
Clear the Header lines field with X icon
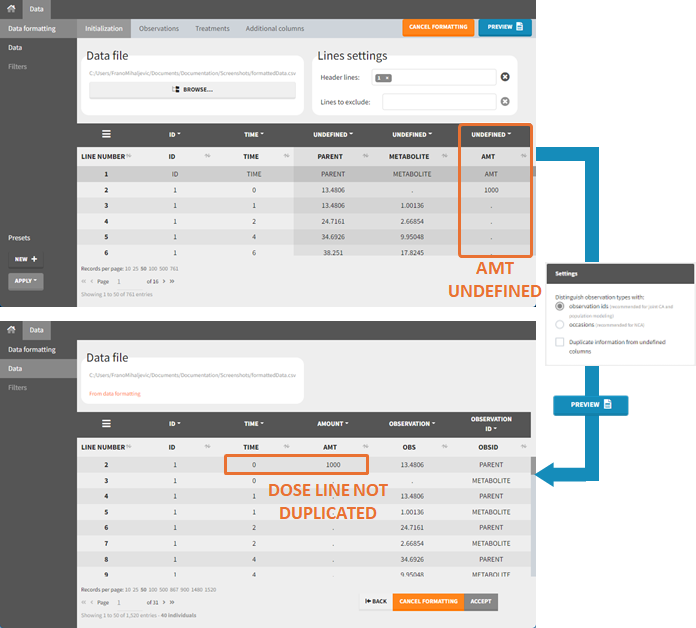coord(505,77)
